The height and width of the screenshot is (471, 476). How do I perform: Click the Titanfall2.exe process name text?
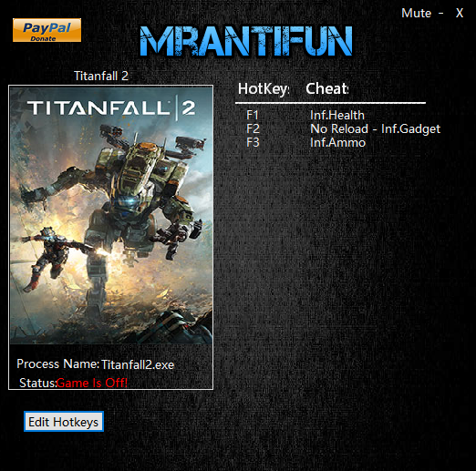pyautogui.click(x=138, y=364)
